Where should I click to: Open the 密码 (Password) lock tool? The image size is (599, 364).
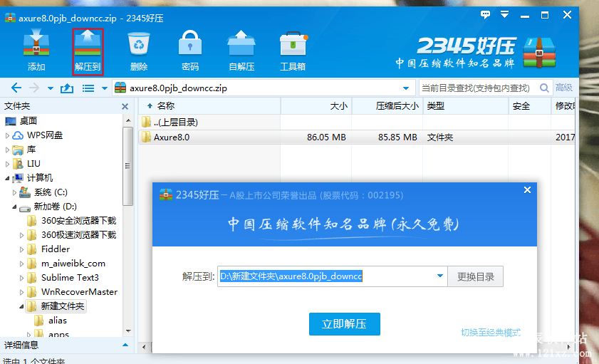[190, 51]
